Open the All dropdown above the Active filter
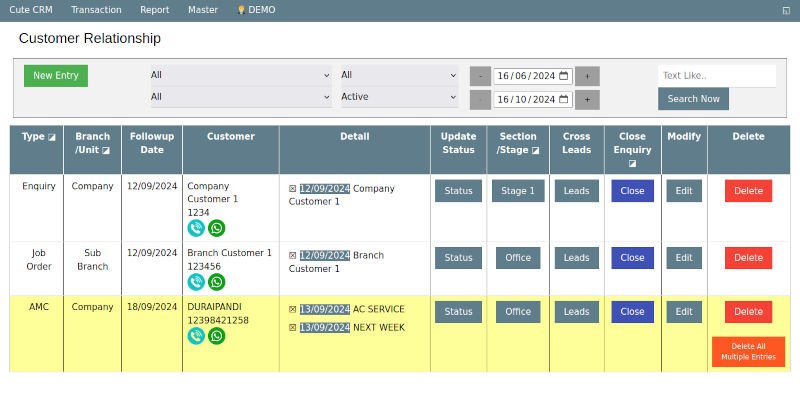Viewport: 800px width, 400px height. (399, 75)
